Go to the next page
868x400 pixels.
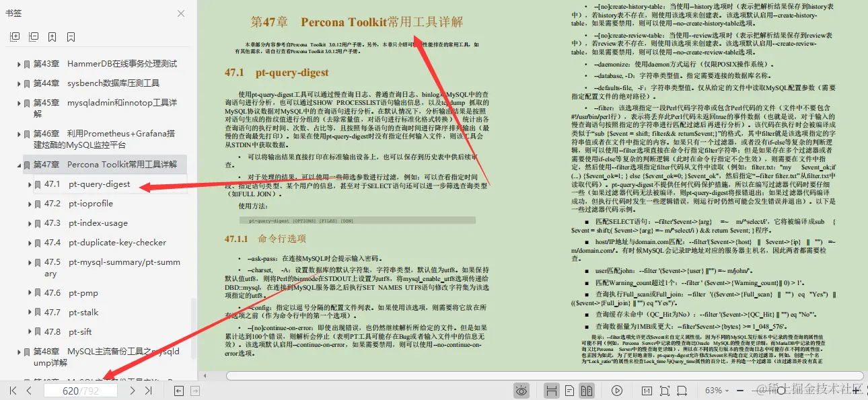(133, 390)
